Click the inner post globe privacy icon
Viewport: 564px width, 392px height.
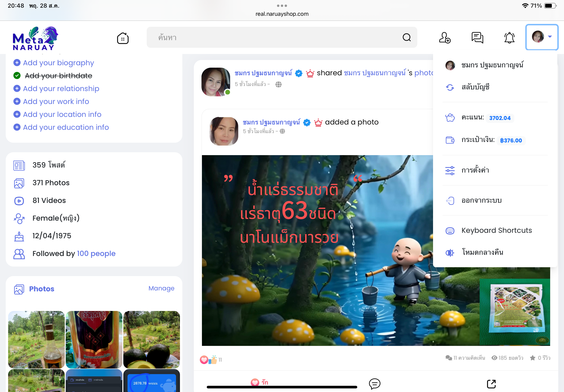coord(282,131)
